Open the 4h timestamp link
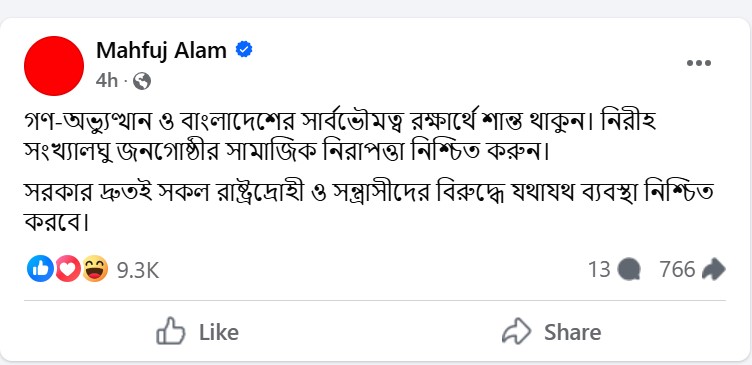Viewport: 752px width, 365px height. pos(106,81)
